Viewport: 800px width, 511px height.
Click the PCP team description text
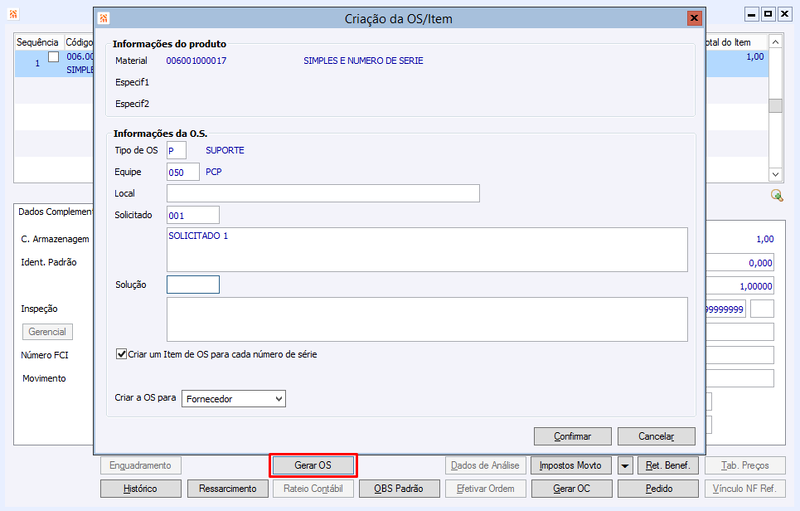tap(214, 172)
